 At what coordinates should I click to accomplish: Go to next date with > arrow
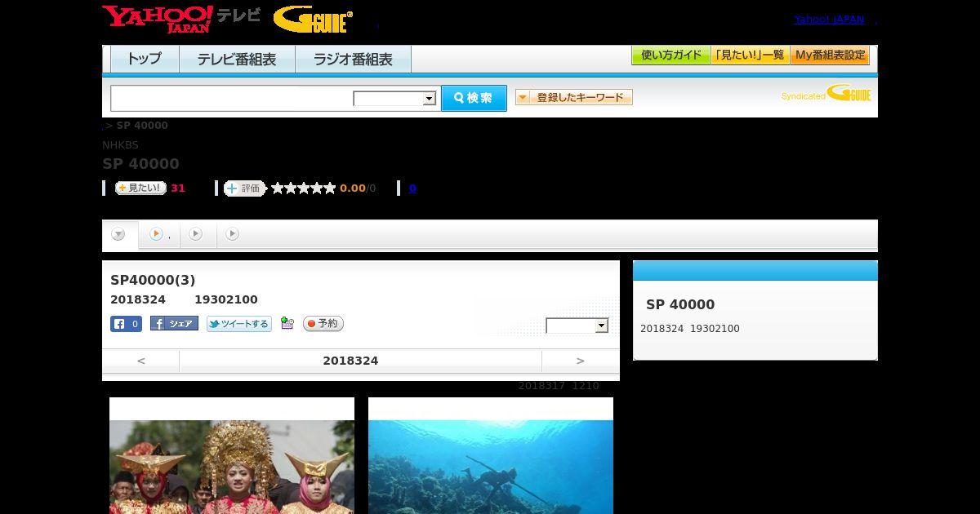coord(581,361)
